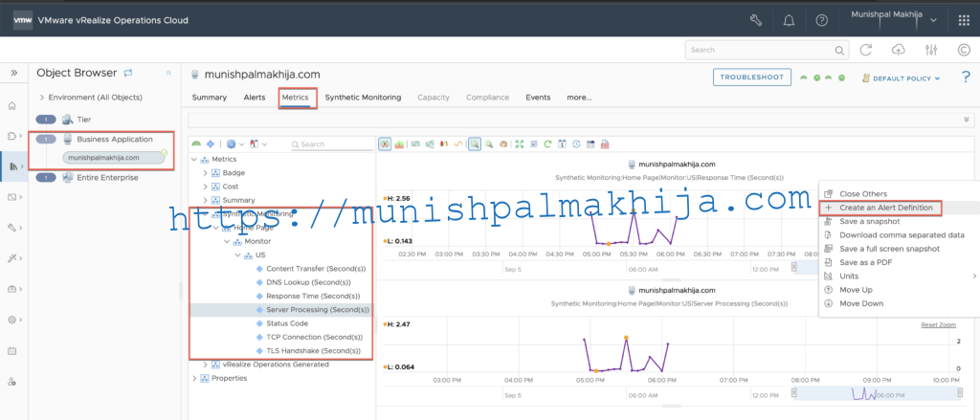Click the top Search input box
980x420 pixels.
[767, 50]
